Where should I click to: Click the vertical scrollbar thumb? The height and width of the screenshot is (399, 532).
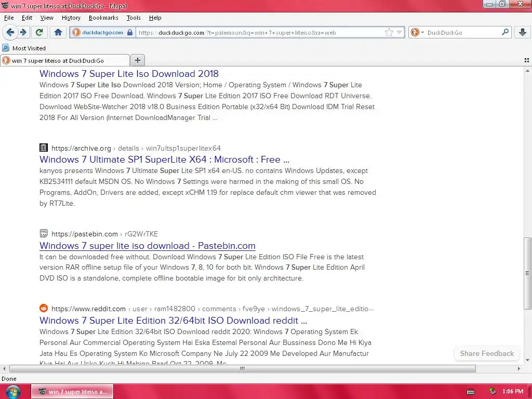[x=527, y=273]
